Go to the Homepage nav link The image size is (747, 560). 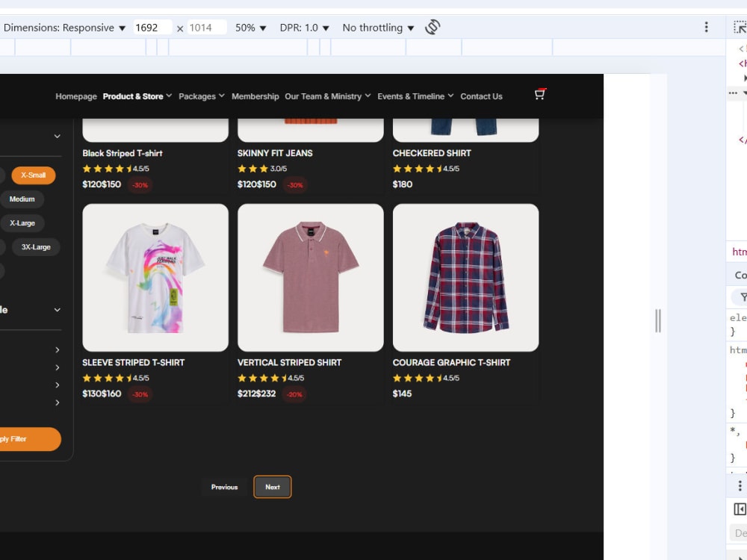(x=76, y=96)
